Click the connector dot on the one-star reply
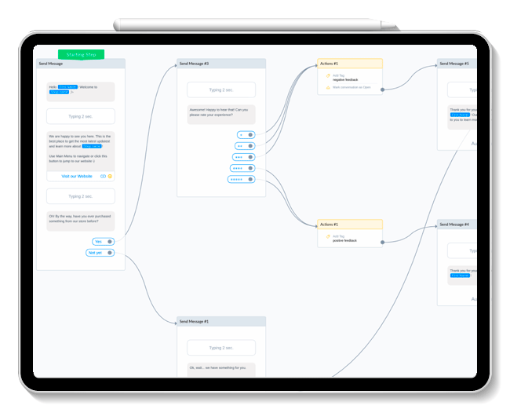Screen dimensions: 510x420 [x=250, y=135]
